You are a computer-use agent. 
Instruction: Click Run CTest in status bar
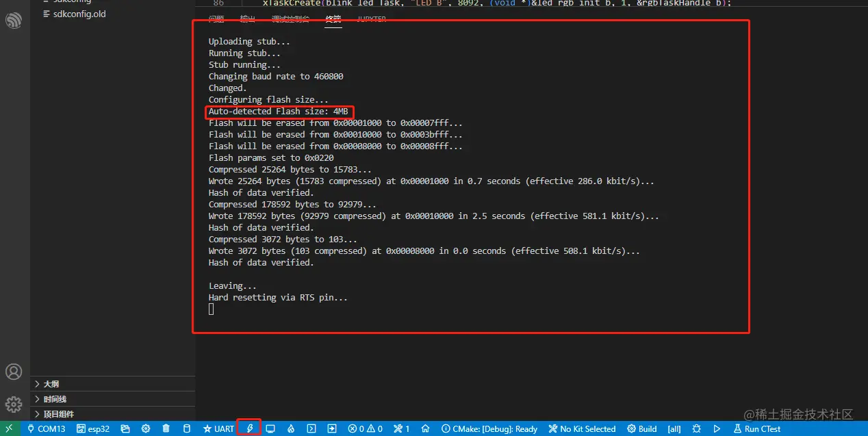(756, 428)
